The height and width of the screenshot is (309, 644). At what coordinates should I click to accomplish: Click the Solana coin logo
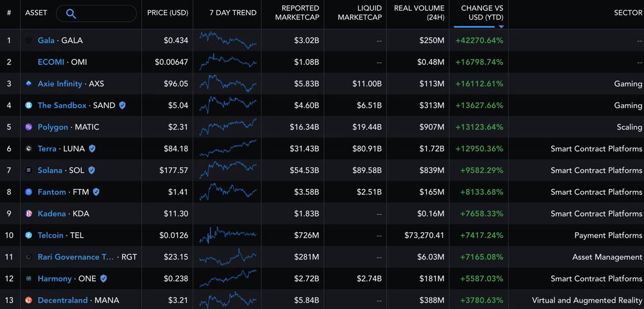tap(29, 170)
